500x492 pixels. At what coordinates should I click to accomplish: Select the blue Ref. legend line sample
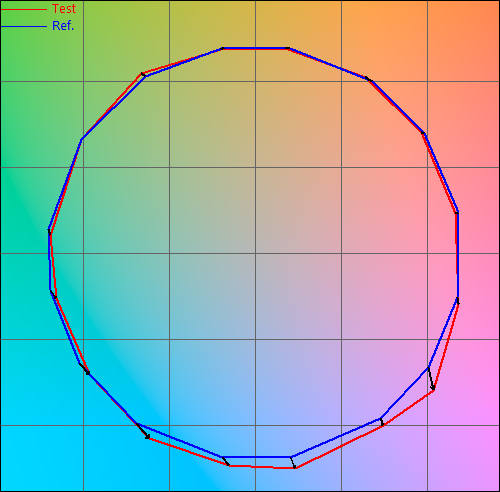[24, 26]
